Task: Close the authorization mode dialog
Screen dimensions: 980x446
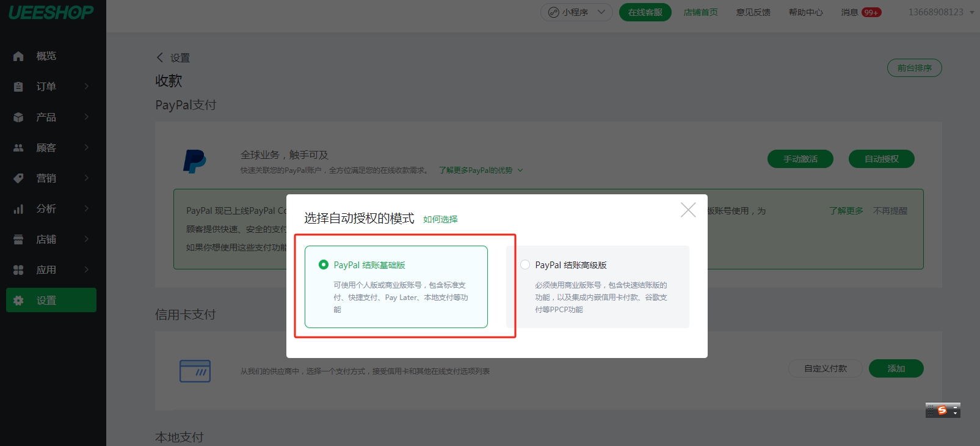Action: pyautogui.click(x=688, y=210)
